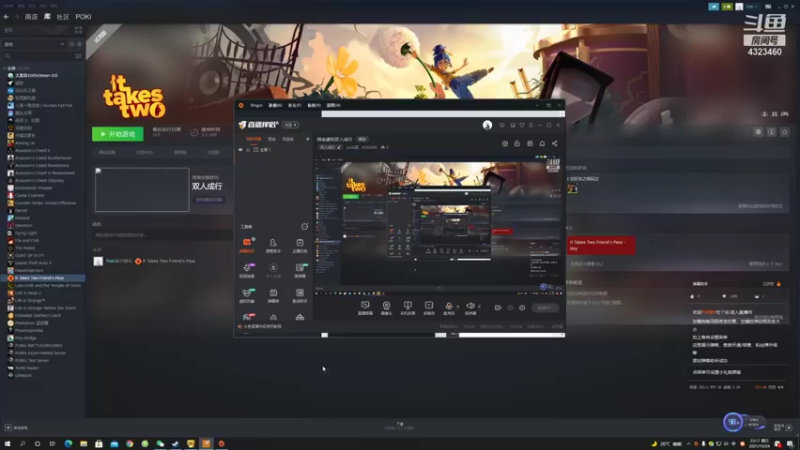Click the speaker icon in stream toolbar
The image size is (800, 450).
pyautogui.click(x=470, y=307)
